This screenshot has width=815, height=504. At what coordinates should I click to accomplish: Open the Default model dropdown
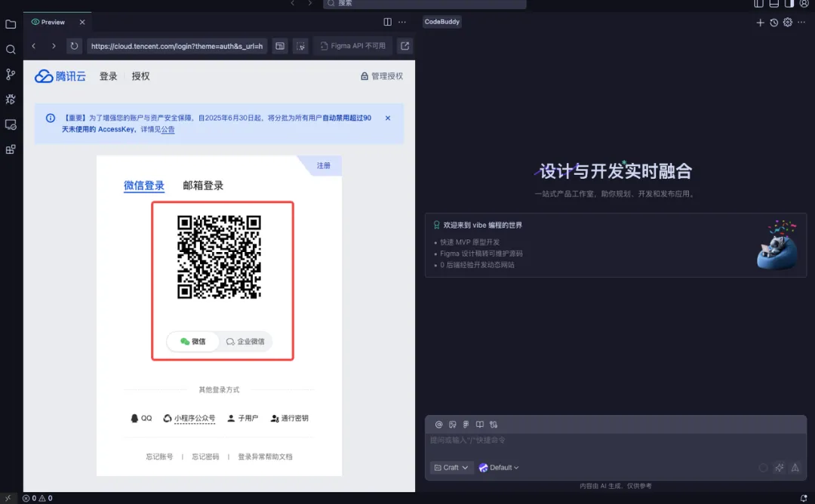pyautogui.click(x=499, y=468)
